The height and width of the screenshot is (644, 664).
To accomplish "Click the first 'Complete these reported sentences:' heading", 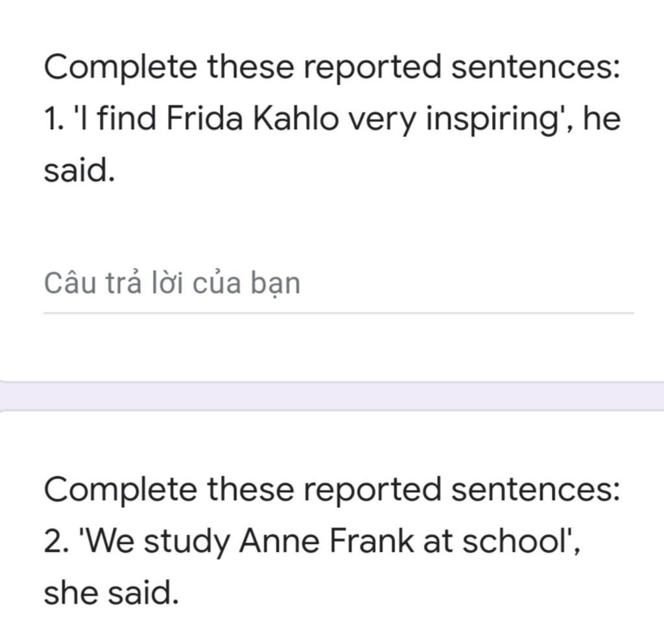I will (x=331, y=68).
